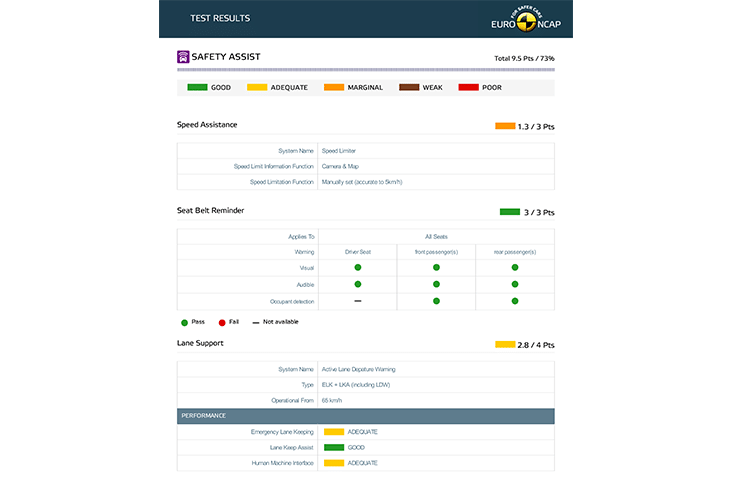
Task: Click the Visual green dot for rear passenger(s)
Action: coord(515,268)
